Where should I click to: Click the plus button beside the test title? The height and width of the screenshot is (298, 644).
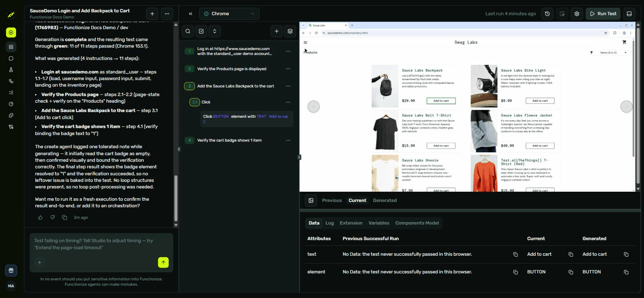[152, 14]
